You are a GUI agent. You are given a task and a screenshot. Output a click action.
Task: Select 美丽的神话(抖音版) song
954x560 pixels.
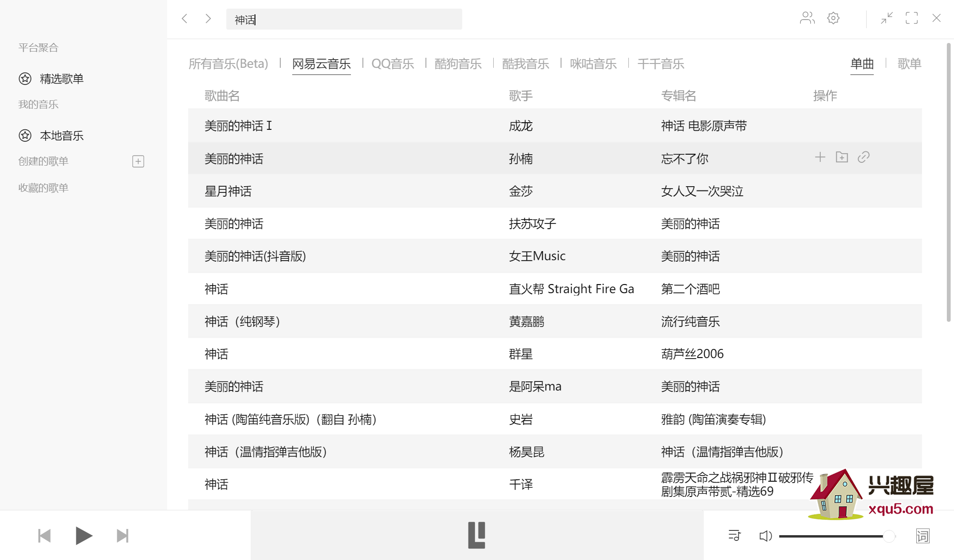click(x=255, y=256)
